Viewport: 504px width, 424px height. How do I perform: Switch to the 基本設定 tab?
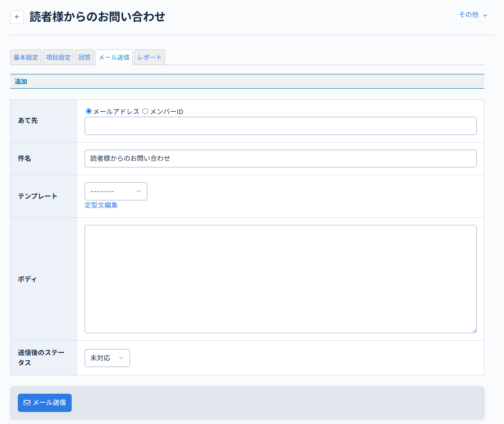[x=26, y=57]
